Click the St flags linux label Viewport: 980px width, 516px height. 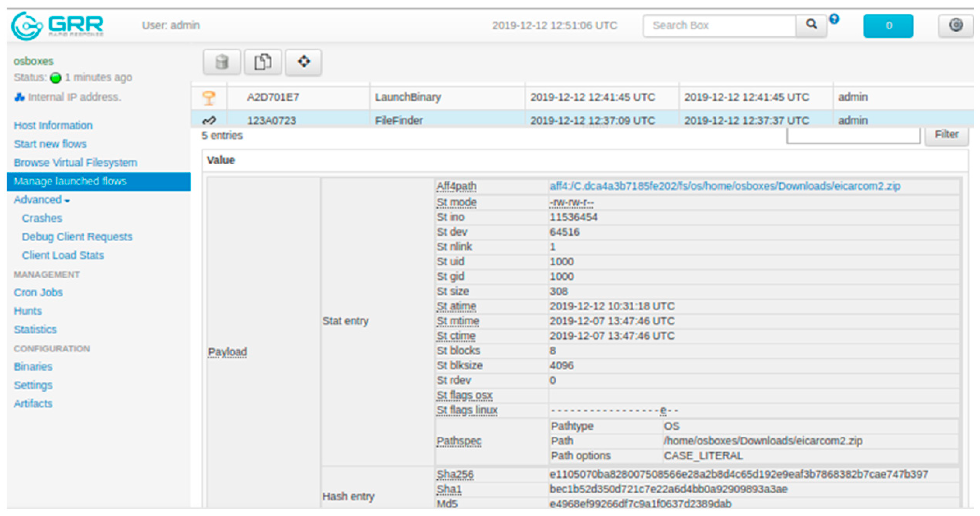[467, 410]
